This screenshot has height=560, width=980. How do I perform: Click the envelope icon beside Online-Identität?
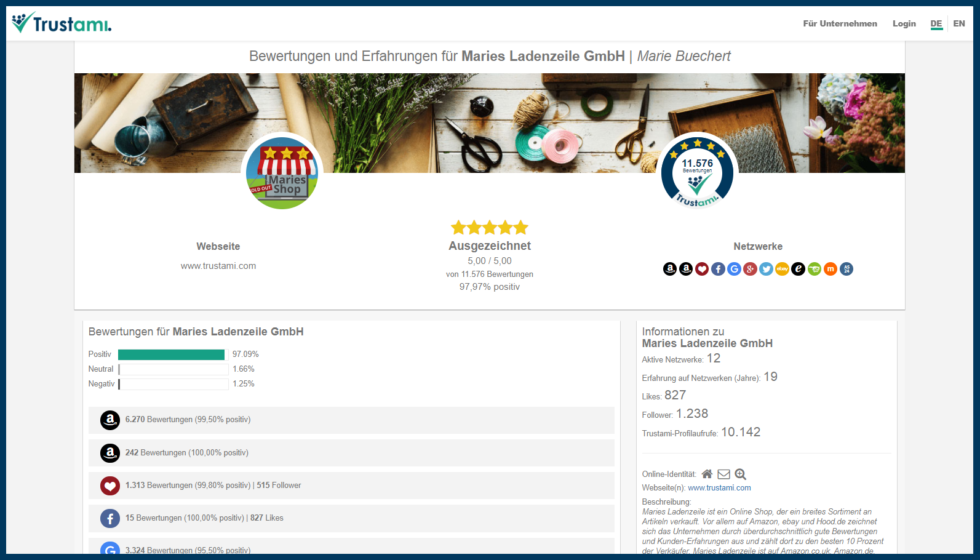click(724, 474)
